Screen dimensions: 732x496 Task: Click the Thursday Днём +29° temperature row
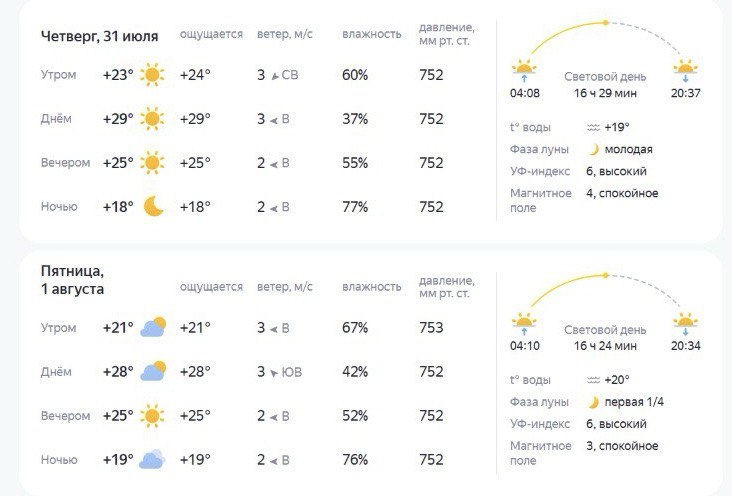point(242,119)
